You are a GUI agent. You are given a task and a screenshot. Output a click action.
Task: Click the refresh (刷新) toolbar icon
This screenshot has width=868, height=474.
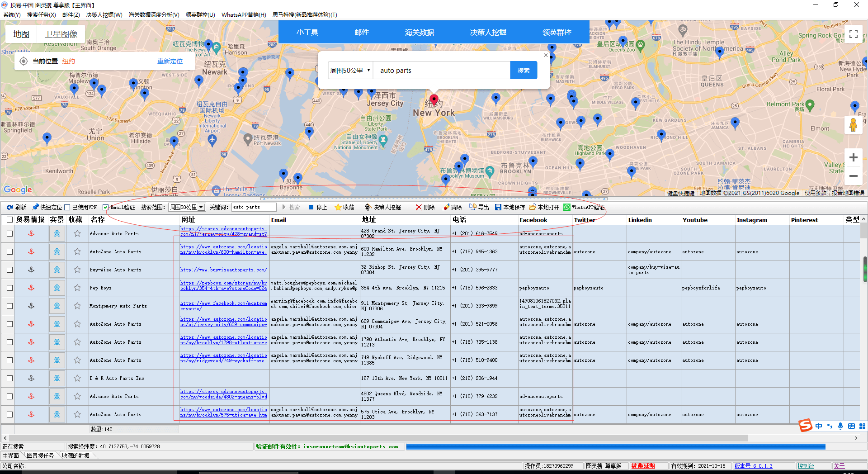[x=9, y=207]
